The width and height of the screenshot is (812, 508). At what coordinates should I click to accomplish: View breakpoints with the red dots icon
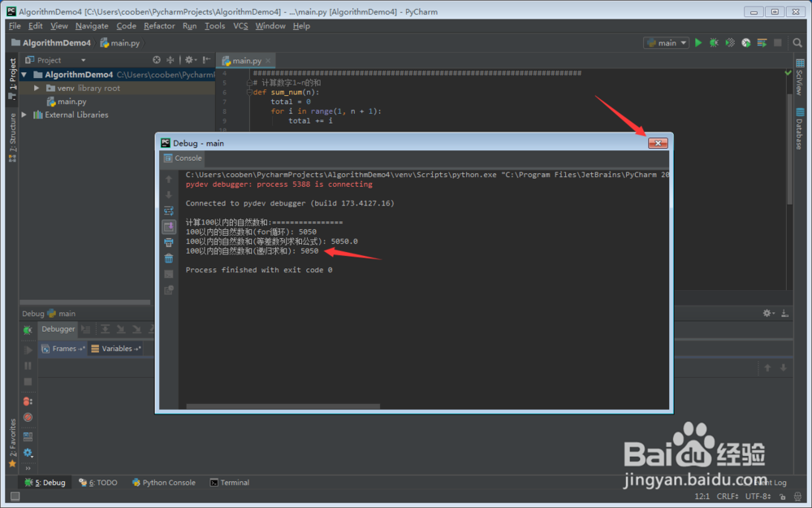coord(28,402)
